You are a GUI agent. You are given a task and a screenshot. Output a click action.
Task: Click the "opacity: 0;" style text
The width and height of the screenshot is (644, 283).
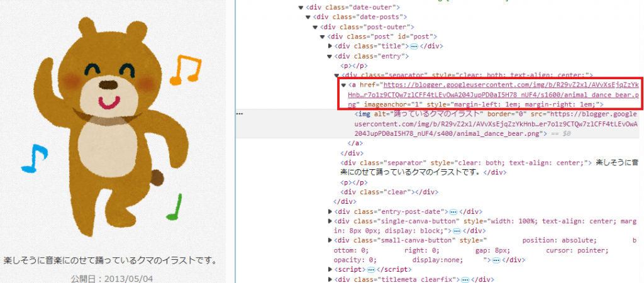pos(354,260)
